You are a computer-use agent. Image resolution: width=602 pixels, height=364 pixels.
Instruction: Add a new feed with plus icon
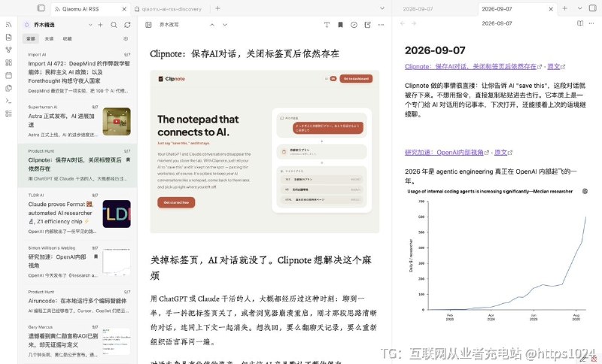point(100,25)
